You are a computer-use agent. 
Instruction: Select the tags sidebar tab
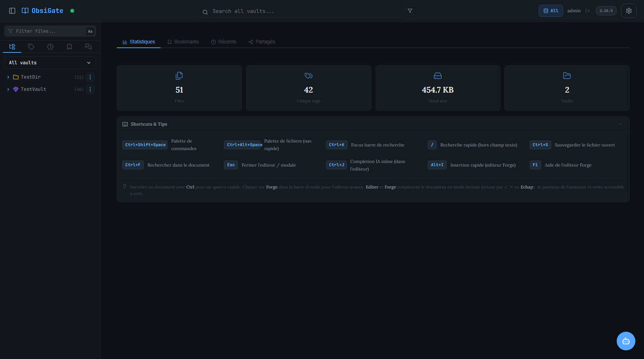31,47
